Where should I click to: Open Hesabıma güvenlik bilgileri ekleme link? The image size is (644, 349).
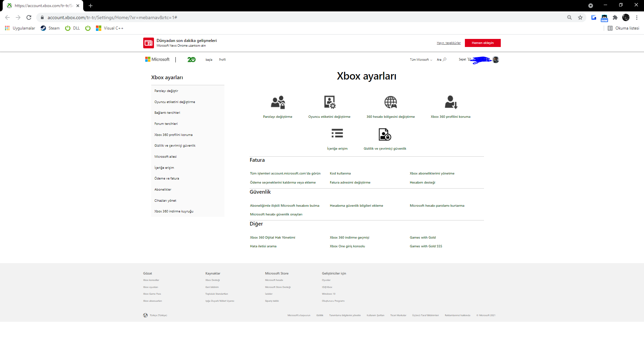point(357,206)
